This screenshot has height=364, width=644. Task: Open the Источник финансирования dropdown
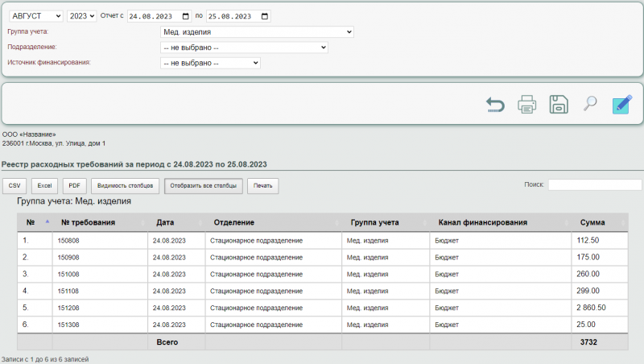tap(210, 63)
